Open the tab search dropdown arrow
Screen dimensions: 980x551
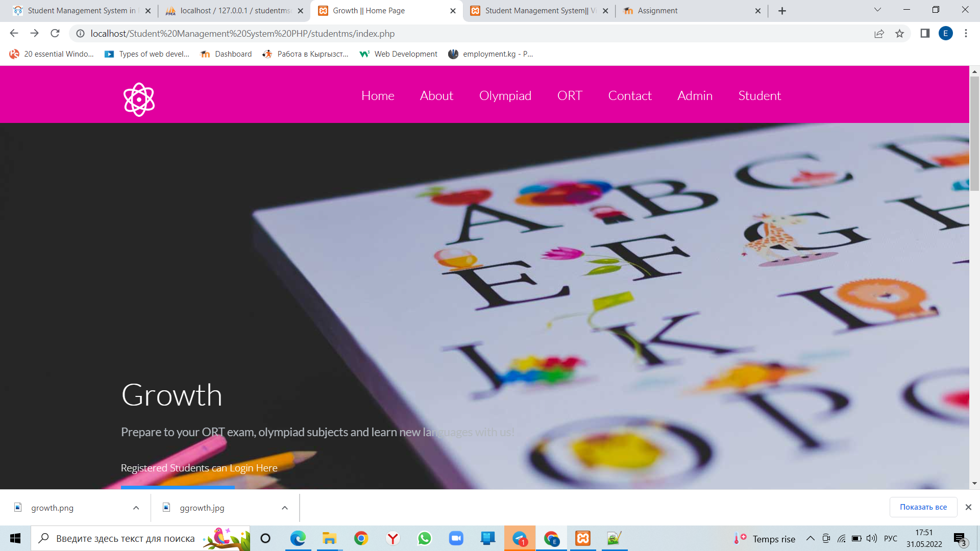click(877, 10)
